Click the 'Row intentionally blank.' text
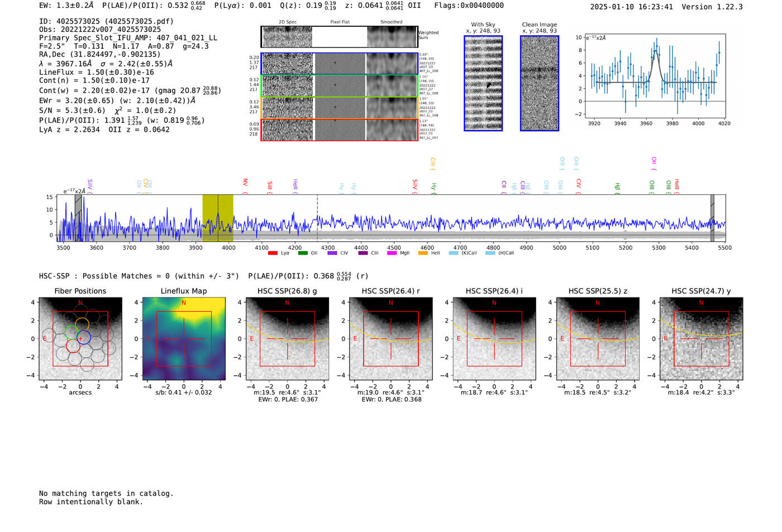782x532 pixels. pyautogui.click(x=91, y=502)
